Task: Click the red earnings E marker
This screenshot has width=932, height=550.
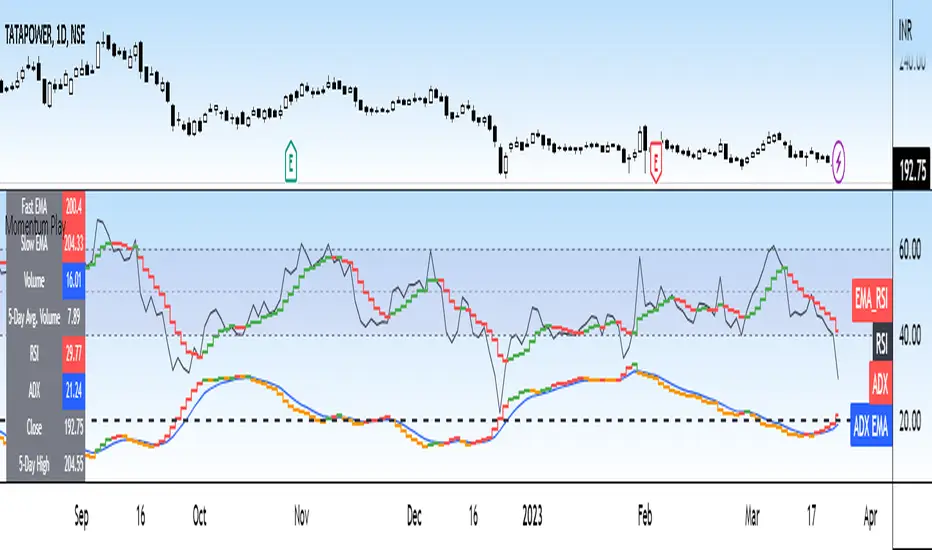Action: pos(656,162)
